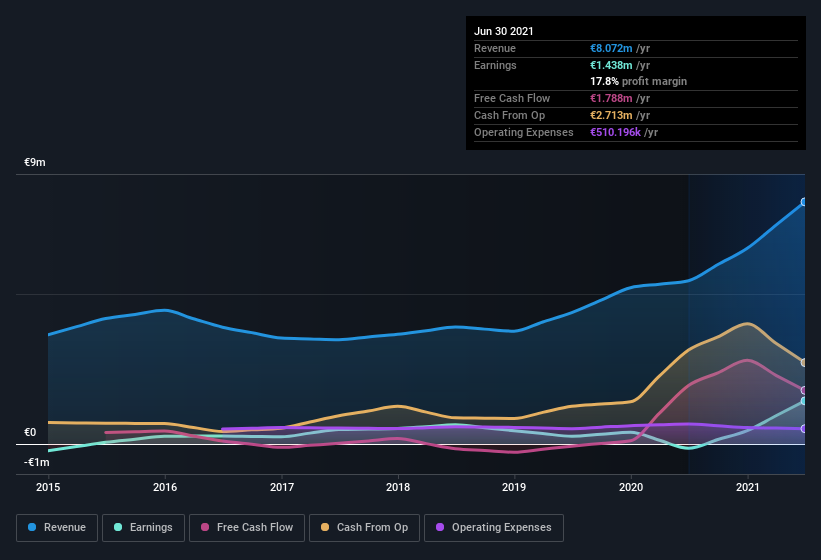The height and width of the screenshot is (560, 821).
Task: Click the Earnings line endpoint marker
Action: point(804,401)
